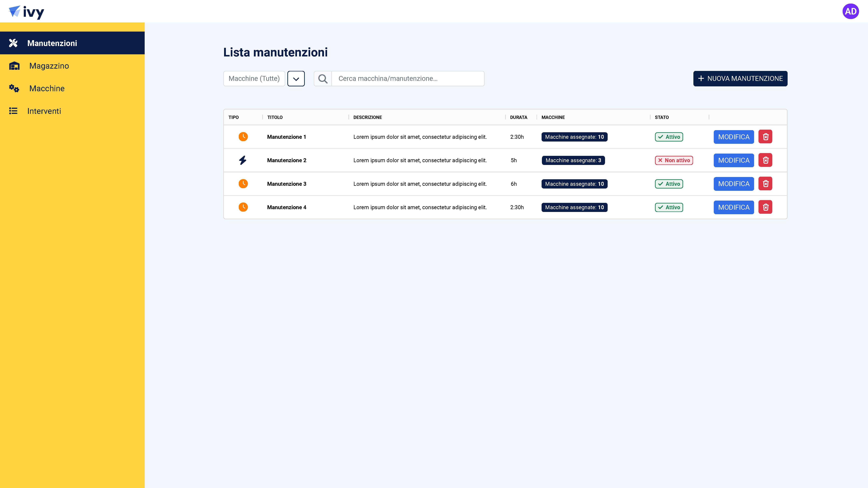The image size is (868, 488).
Task: Select the Manutenzione 1 title
Action: (286, 137)
